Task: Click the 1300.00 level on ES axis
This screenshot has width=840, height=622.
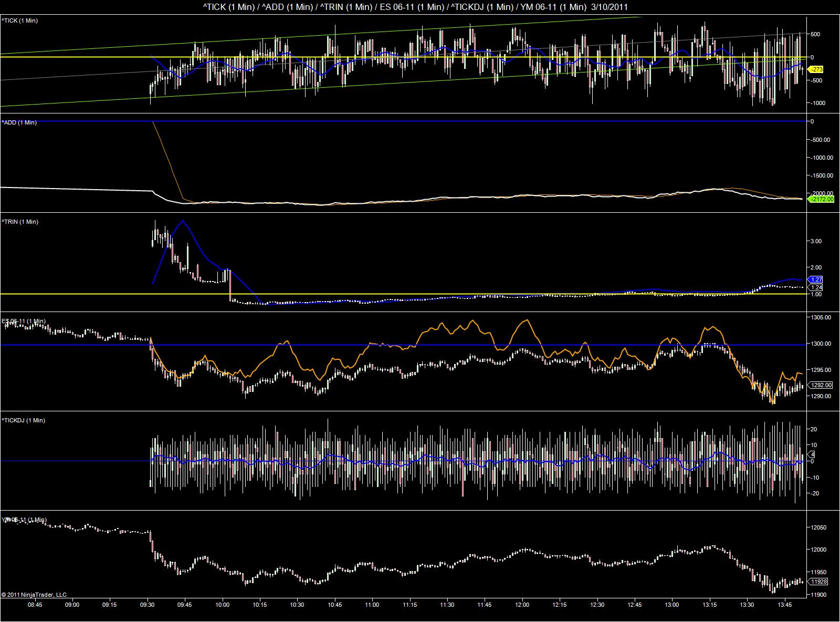Action: point(822,344)
